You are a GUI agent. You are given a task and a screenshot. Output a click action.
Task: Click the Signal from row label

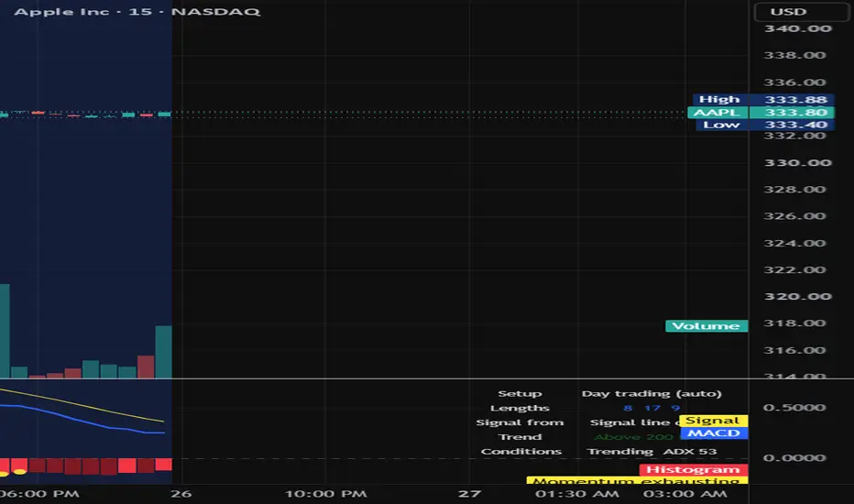520,422
